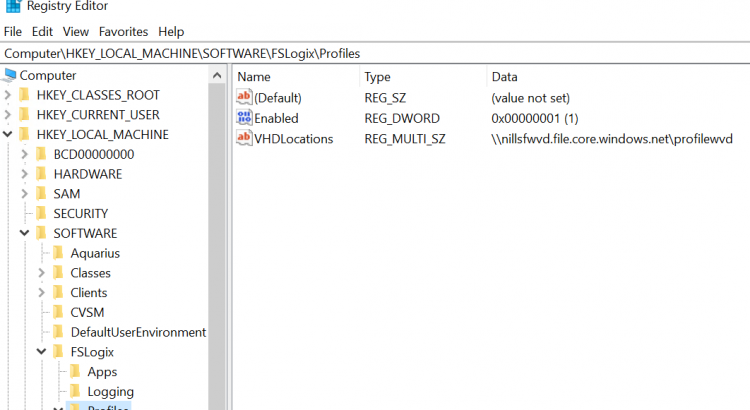Expand the HKEY_CLASSES_ROOT hive

tap(7, 95)
